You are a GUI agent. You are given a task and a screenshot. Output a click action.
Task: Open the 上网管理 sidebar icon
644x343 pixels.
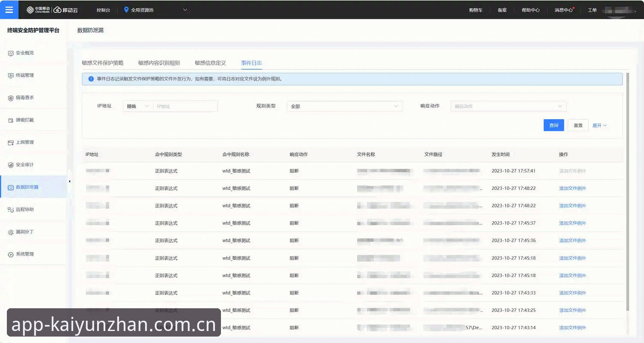[x=11, y=142]
